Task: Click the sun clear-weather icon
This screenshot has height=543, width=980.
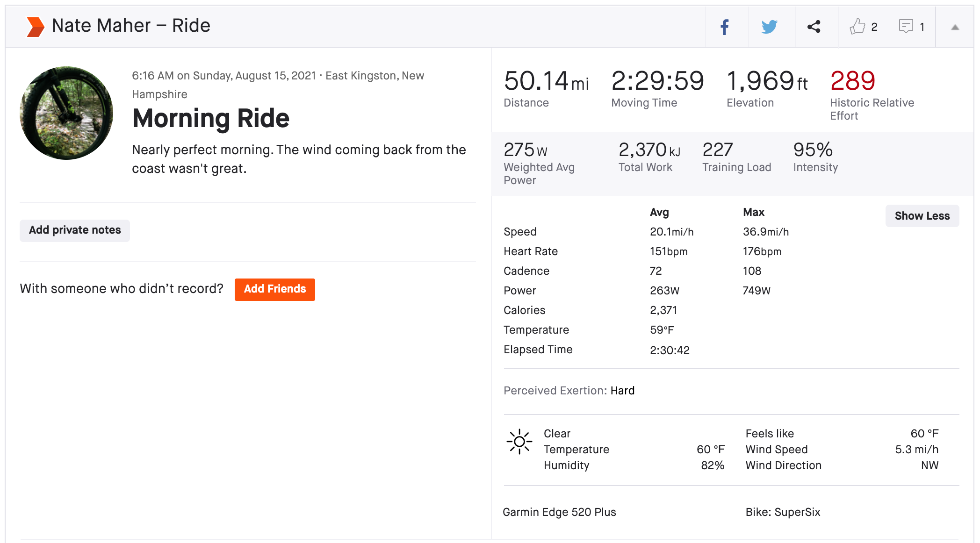Action: coord(519,442)
